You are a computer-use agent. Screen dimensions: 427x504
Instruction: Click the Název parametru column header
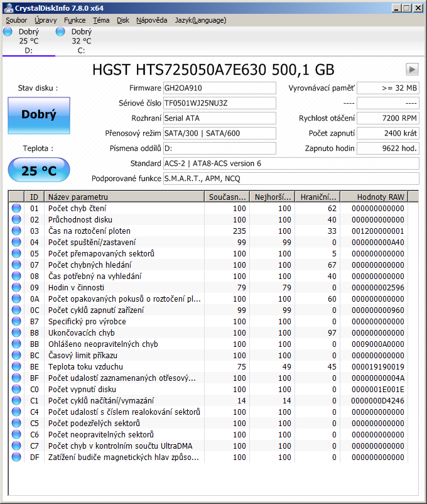point(125,197)
